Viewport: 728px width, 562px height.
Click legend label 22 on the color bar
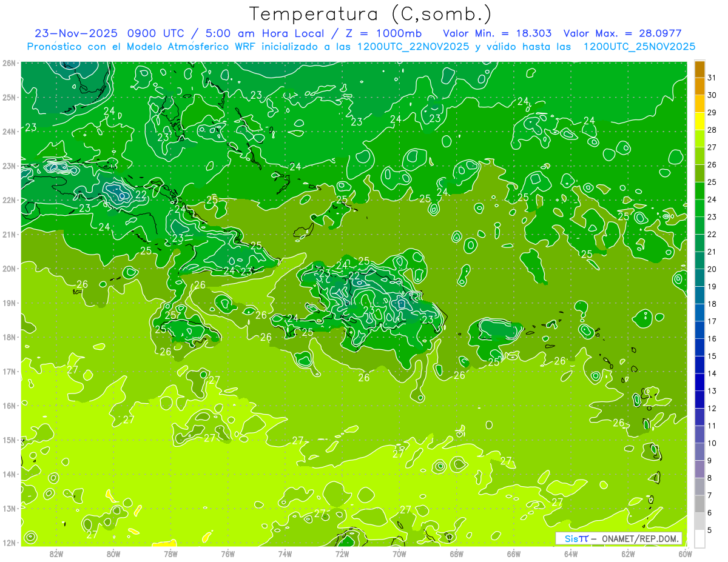[x=712, y=234]
